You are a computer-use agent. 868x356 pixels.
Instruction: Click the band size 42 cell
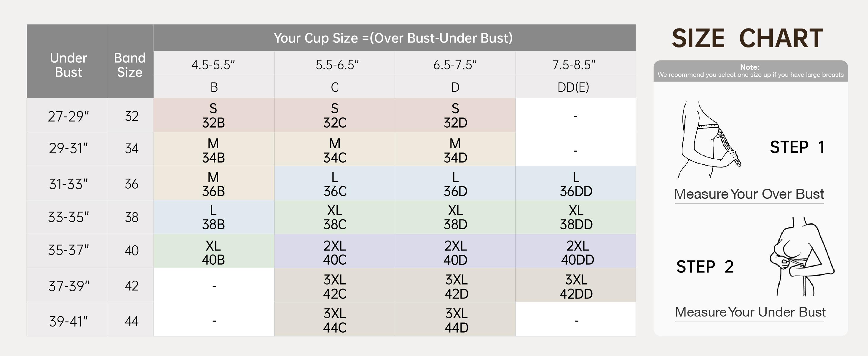click(x=131, y=286)
